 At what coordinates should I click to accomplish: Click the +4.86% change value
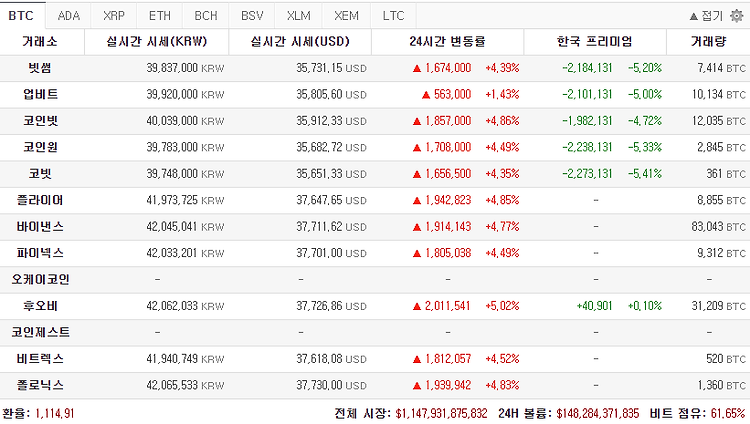tap(502, 121)
